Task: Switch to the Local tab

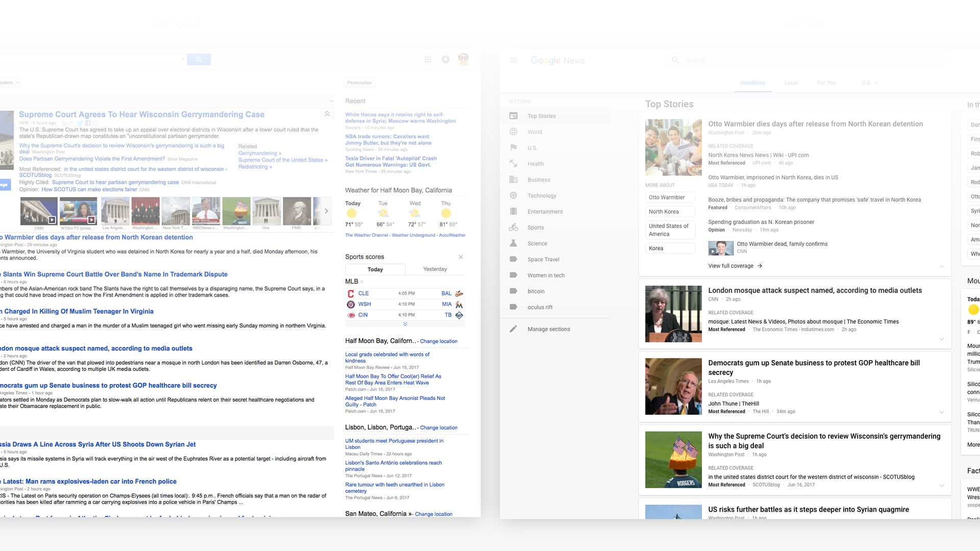Action: pos(791,83)
